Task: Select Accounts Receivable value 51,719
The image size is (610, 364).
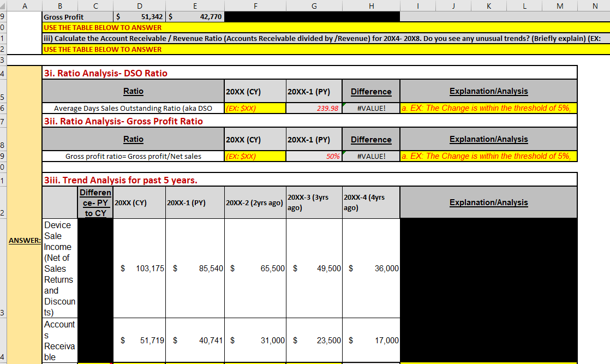Action: (139, 340)
